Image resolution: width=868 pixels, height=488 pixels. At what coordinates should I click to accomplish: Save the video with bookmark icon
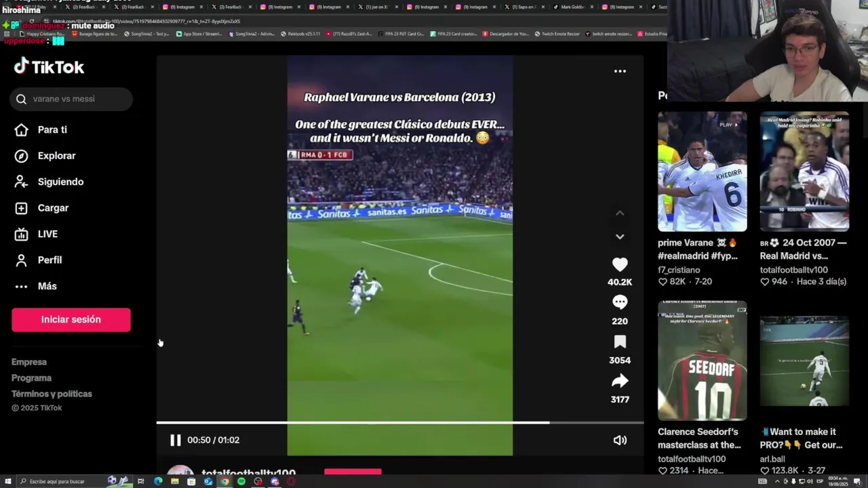(620, 342)
